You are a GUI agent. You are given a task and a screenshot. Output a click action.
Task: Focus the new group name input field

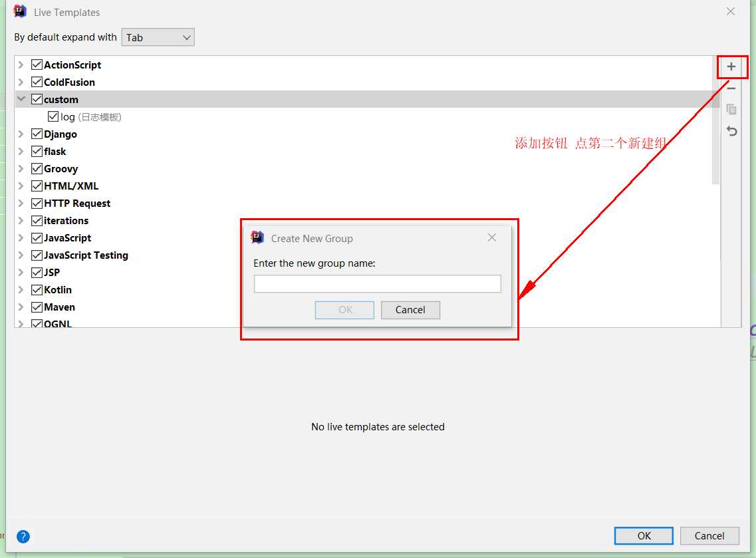(x=378, y=283)
